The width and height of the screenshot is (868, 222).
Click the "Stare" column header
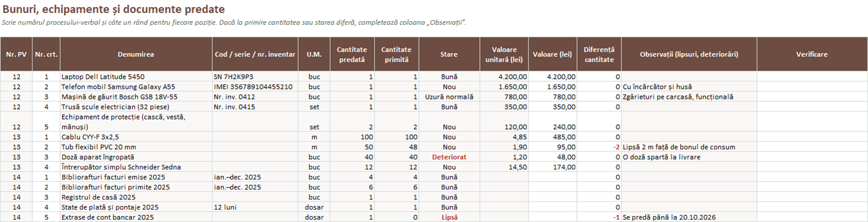point(449,54)
